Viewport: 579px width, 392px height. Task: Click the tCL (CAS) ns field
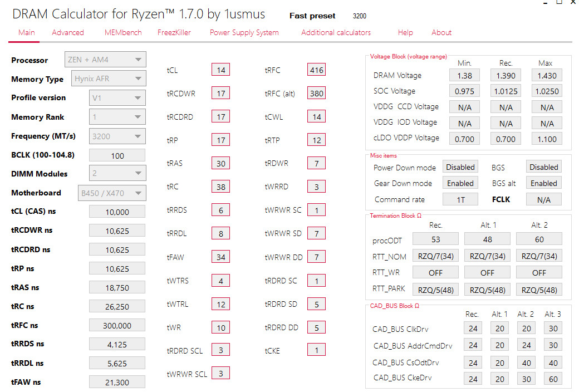coord(117,212)
